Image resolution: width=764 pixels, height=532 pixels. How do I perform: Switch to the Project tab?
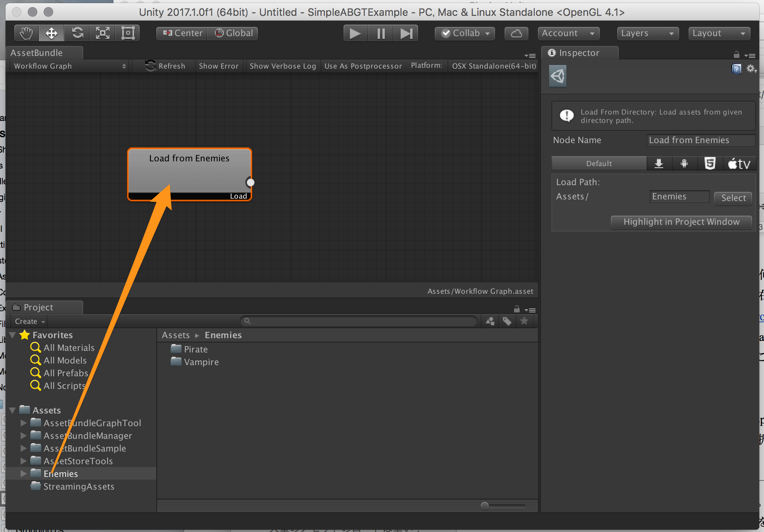(x=44, y=307)
